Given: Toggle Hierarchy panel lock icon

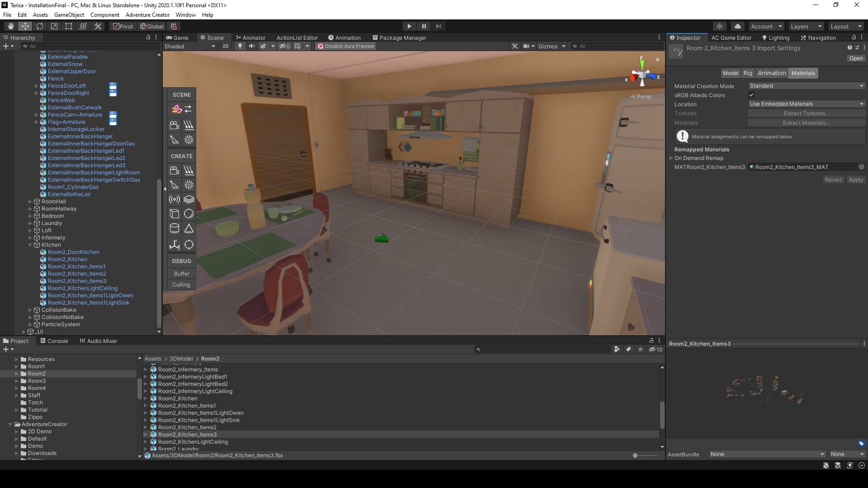Looking at the screenshot, I should (x=148, y=38).
